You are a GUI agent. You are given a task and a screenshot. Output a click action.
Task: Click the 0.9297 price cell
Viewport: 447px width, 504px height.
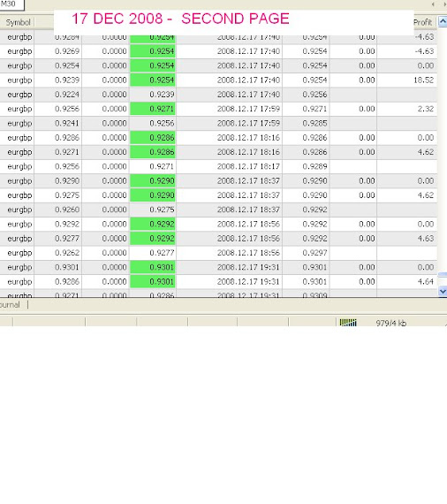click(x=314, y=253)
